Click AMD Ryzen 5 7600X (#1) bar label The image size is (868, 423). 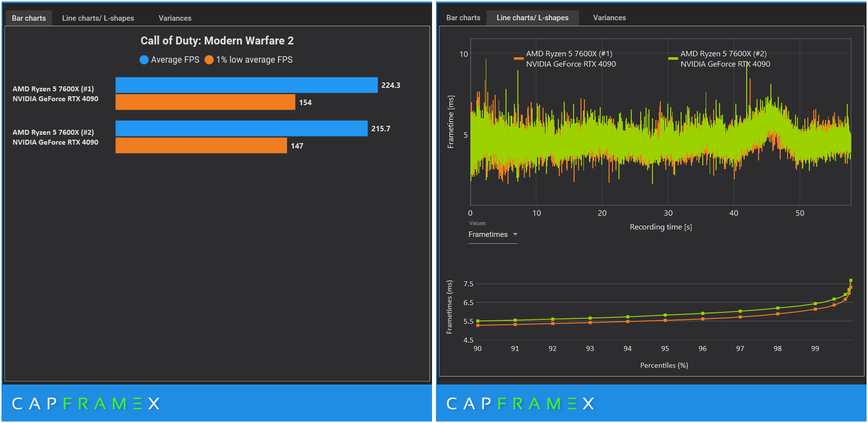click(55, 94)
